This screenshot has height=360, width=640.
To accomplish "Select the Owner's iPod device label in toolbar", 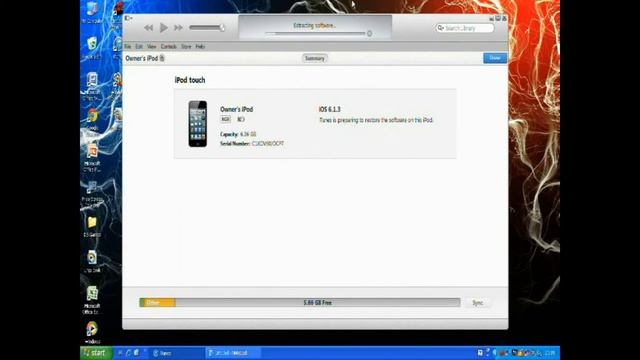I will (x=142, y=58).
